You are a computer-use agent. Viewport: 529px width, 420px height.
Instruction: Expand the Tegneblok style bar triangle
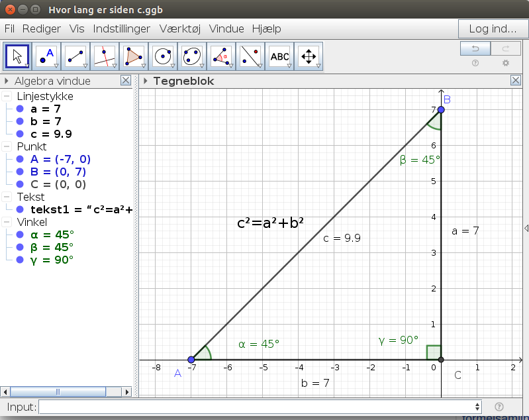146,81
